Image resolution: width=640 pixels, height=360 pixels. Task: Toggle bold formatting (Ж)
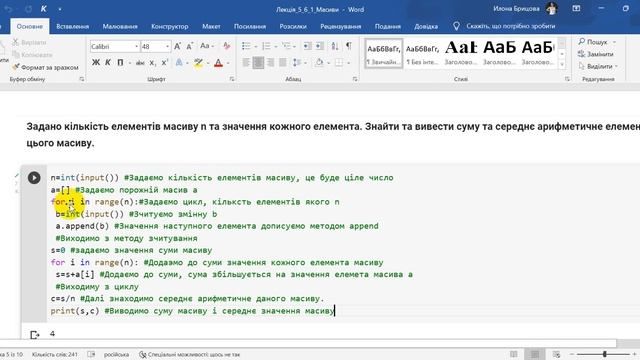[96, 62]
